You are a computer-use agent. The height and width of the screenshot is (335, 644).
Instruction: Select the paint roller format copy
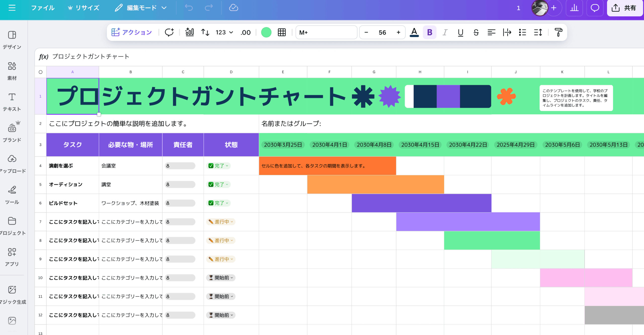pos(558,32)
